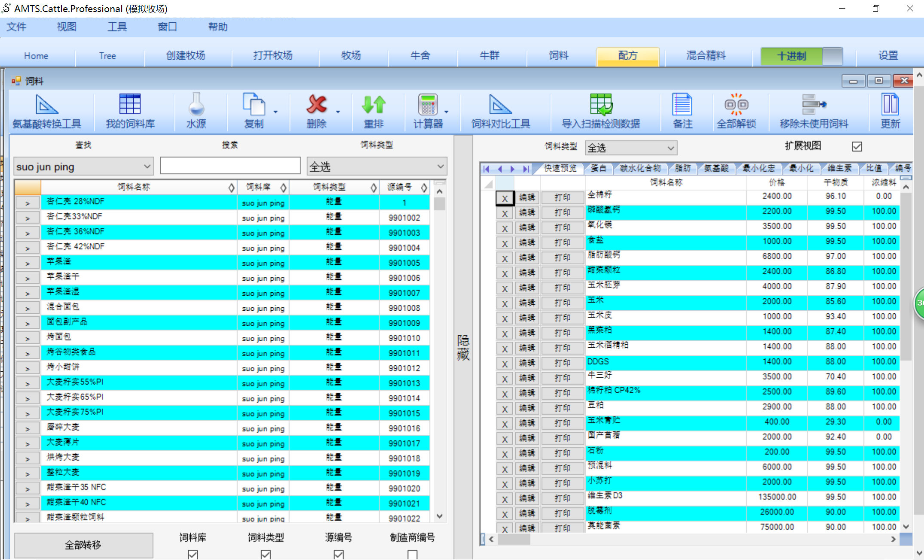This screenshot has height=560, width=924.
Task: Switch to the 牛群 tab
Action: (x=490, y=56)
